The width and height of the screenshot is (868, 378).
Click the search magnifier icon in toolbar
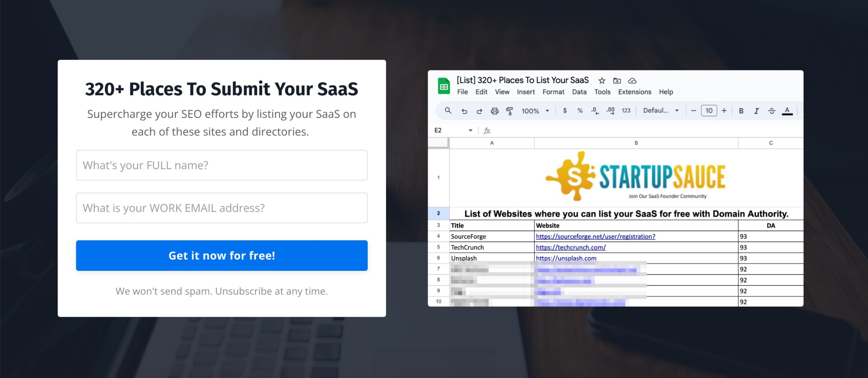[x=448, y=111]
